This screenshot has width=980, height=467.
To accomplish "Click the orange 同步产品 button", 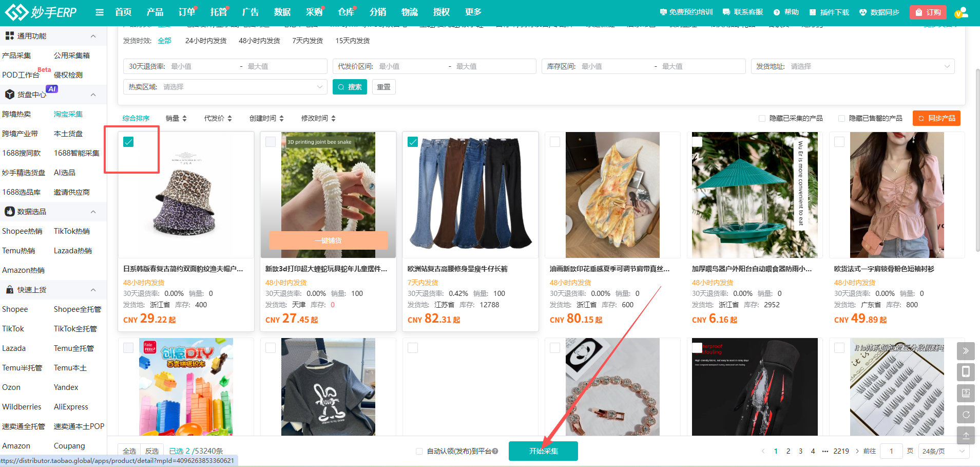I will click(x=936, y=118).
